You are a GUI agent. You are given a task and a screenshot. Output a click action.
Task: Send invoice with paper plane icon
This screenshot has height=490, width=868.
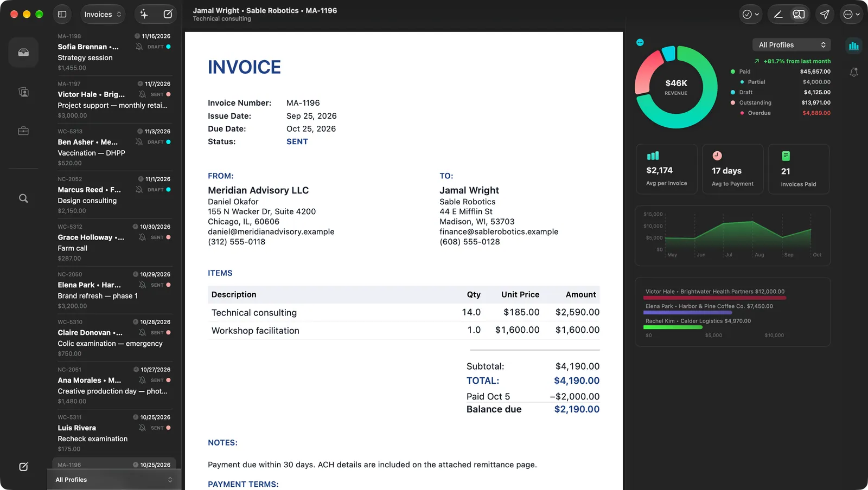coord(825,15)
